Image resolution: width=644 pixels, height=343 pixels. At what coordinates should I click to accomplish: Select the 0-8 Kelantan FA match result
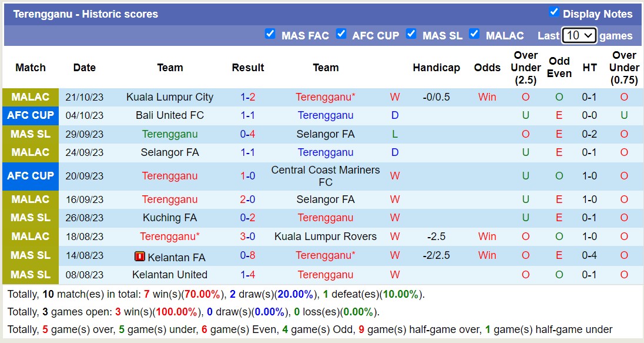tap(248, 255)
